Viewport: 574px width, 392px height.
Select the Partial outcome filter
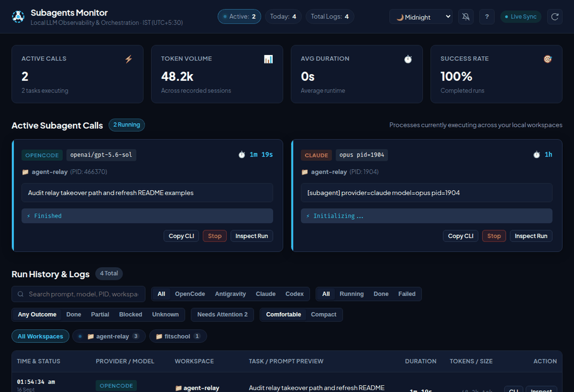(x=100, y=314)
